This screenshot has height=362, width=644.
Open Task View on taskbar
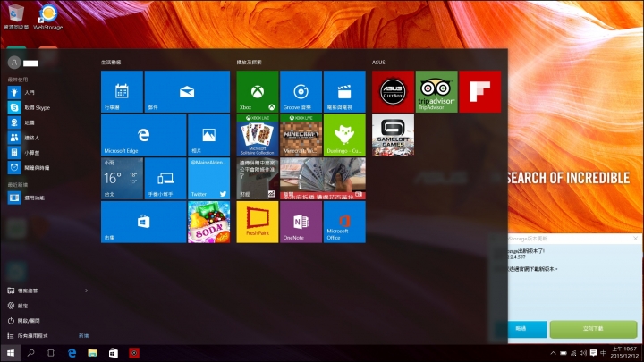tap(51, 353)
